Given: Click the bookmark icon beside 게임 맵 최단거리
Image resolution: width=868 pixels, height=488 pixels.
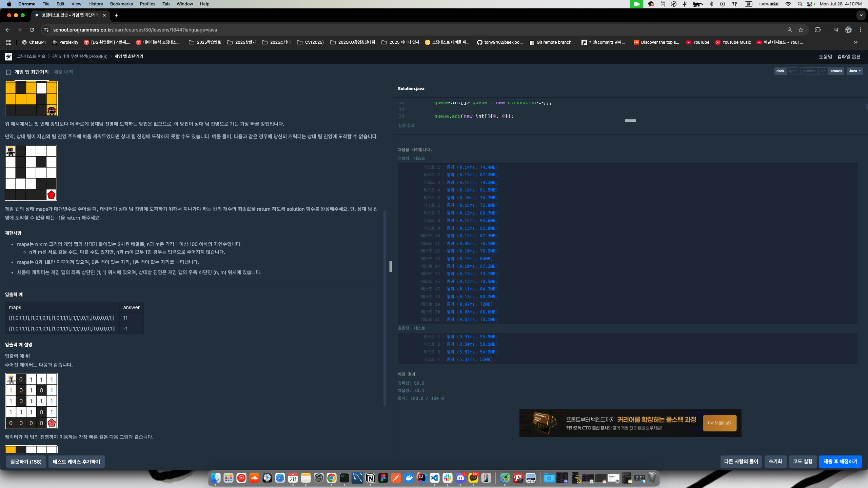Looking at the screenshot, I should (8, 72).
